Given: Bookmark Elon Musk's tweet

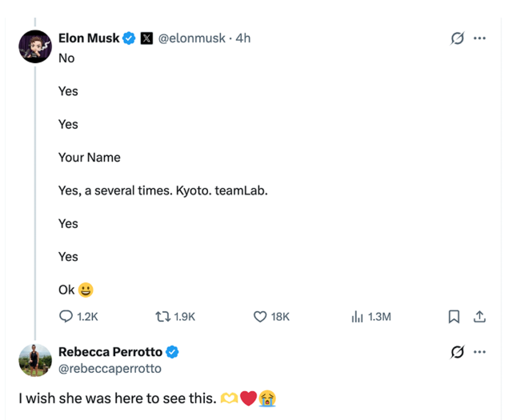Looking at the screenshot, I should [454, 317].
